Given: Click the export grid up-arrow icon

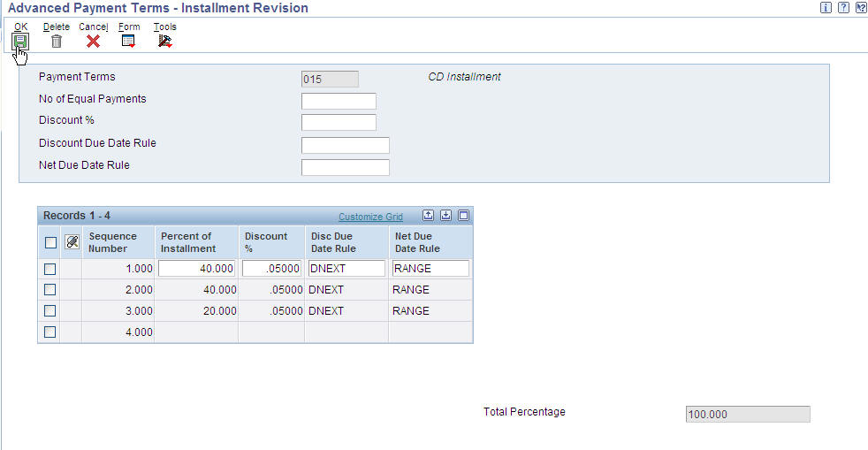Looking at the screenshot, I should [428, 216].
